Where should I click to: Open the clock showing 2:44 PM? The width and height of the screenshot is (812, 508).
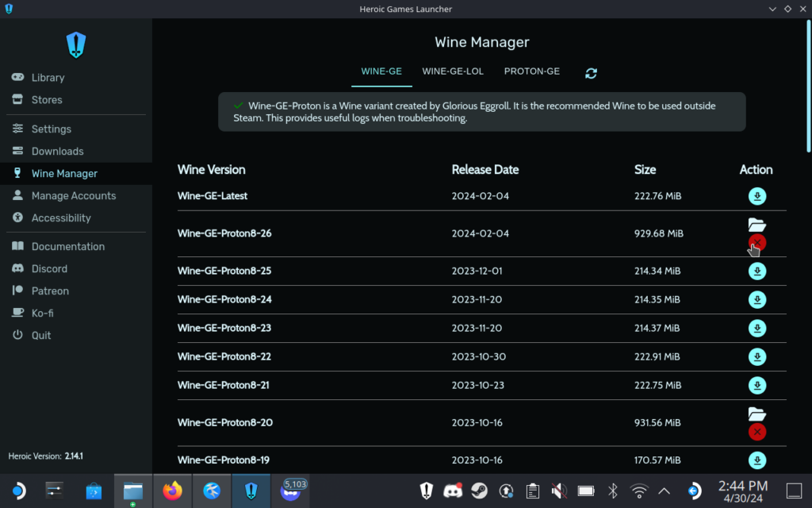pyautogui.click(x=742, y=491)
